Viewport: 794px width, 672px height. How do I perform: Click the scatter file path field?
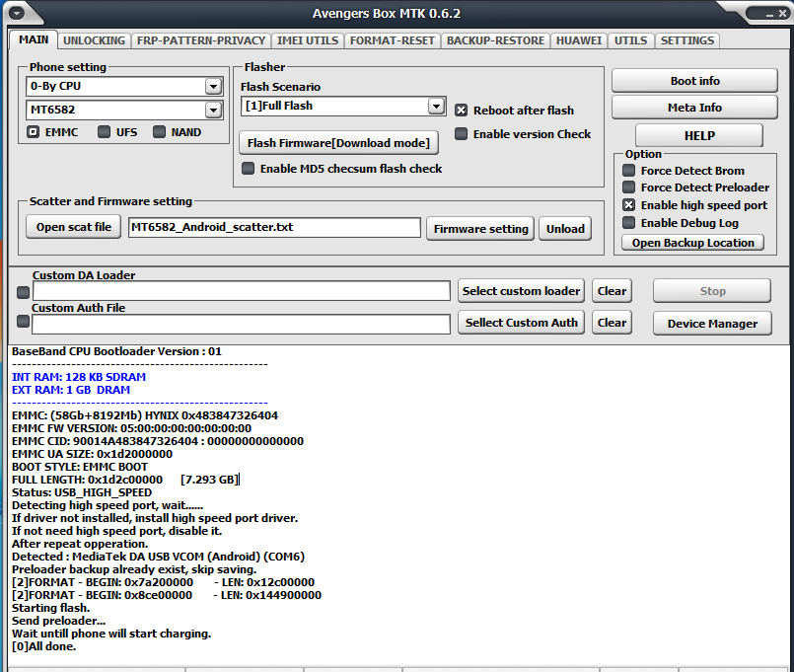tap(274, 227)
